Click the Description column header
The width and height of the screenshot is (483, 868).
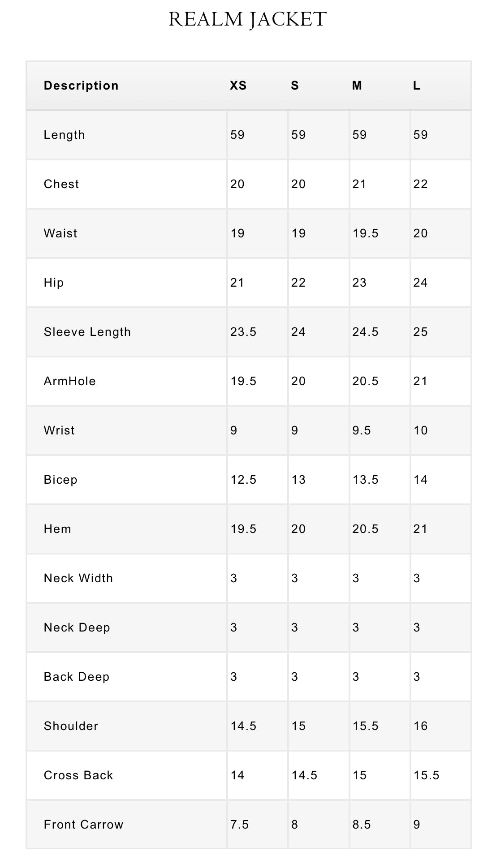(x=81, y=86)
